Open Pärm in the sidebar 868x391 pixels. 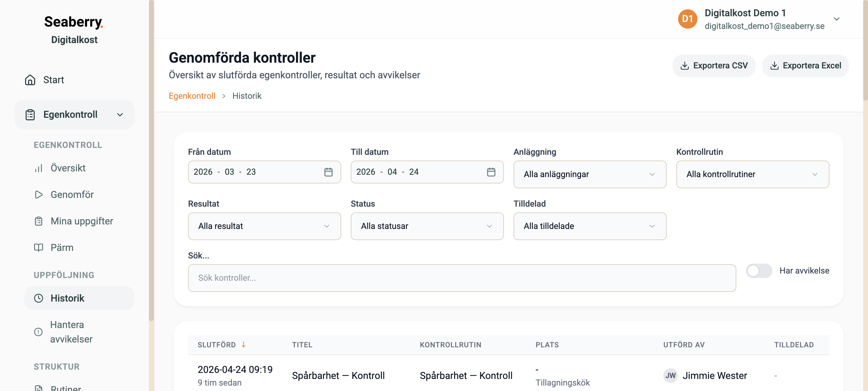pyautogui.click(x=79, y=248)
